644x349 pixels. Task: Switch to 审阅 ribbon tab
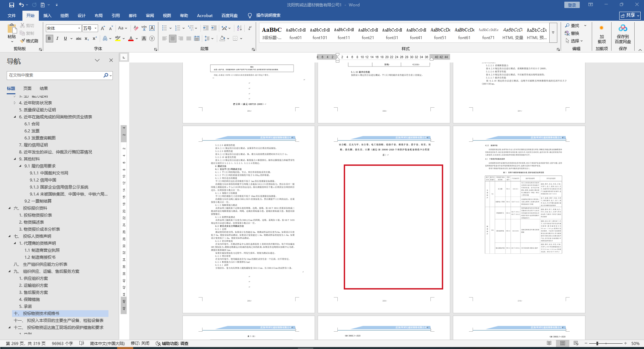pos(150,15)
